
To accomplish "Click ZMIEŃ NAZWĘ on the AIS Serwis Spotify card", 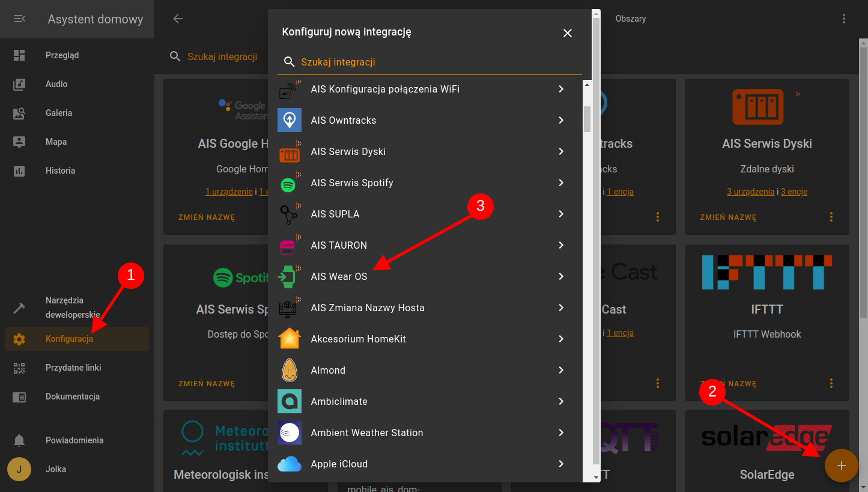I will pos(207,383).
